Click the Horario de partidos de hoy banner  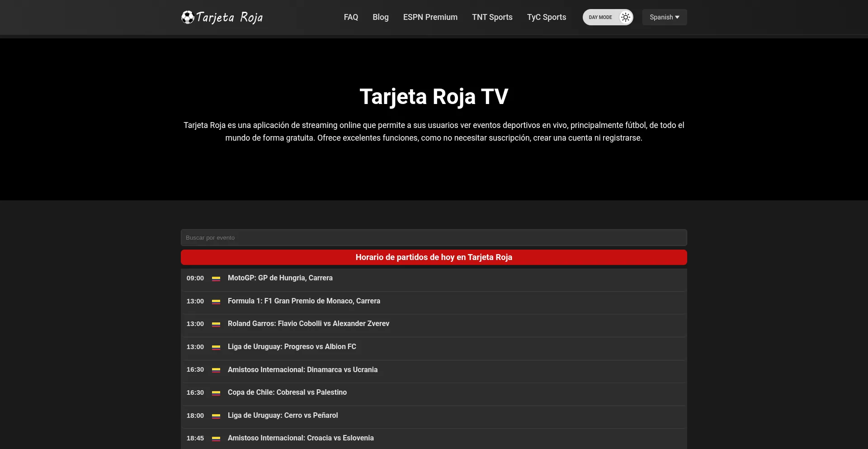(434, 257)
